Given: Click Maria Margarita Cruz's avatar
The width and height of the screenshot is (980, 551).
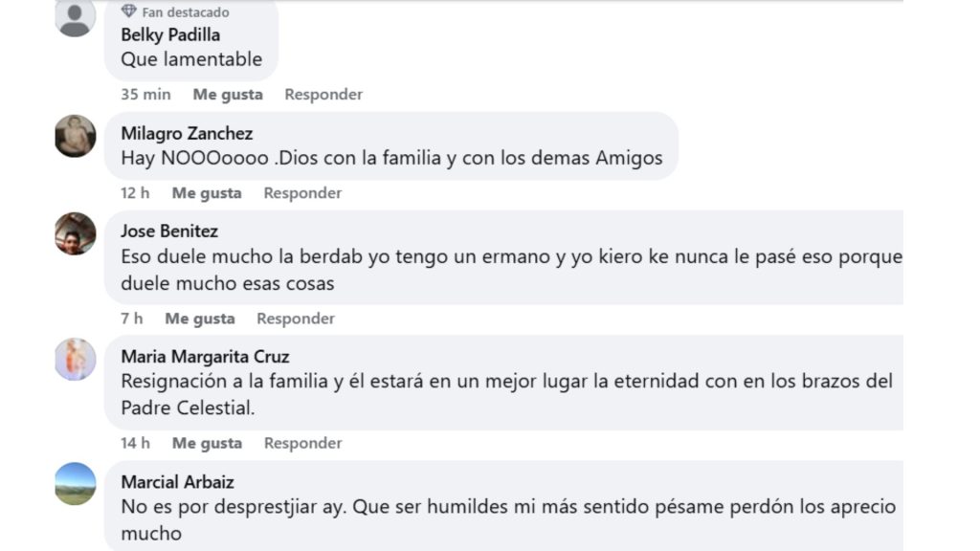Looking at the screenshot, I should point(76,358).
